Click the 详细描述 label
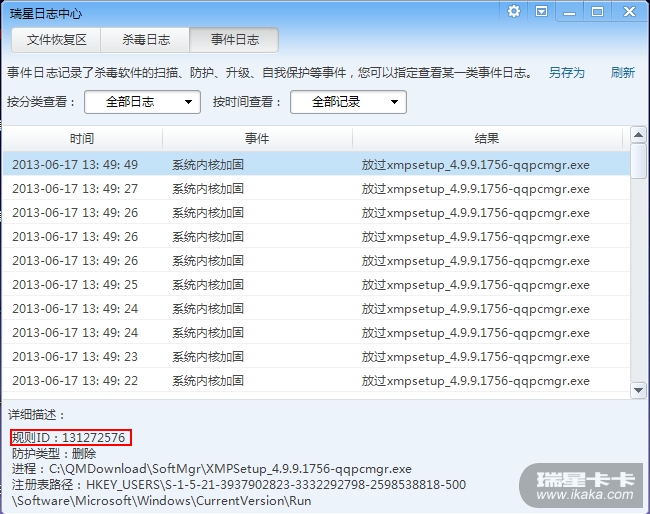The image size is (650, 514). 36,415
